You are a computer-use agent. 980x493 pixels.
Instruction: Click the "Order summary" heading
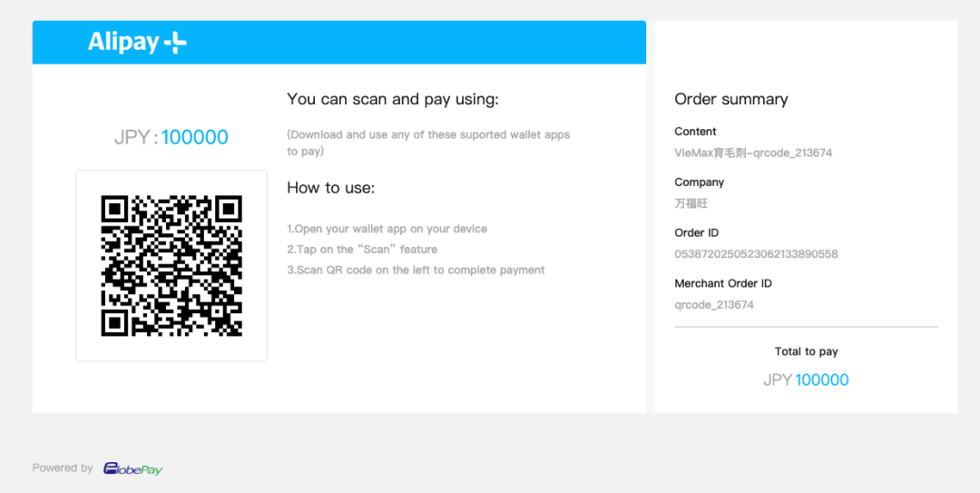730,99
